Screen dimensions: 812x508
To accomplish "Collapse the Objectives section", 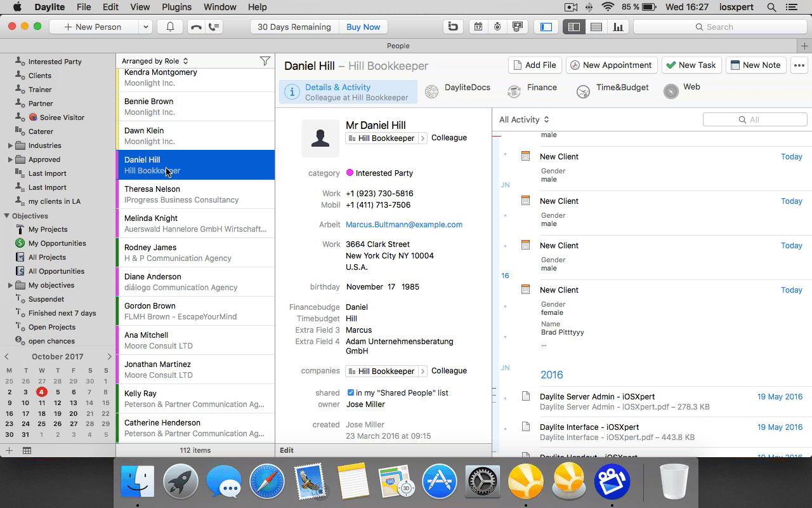I will point(6,216).
